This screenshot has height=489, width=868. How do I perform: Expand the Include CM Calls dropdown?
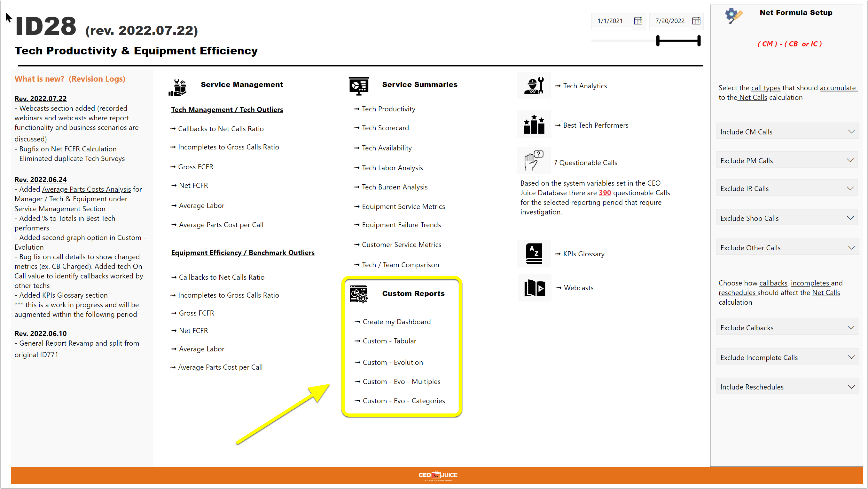point(787,132)
